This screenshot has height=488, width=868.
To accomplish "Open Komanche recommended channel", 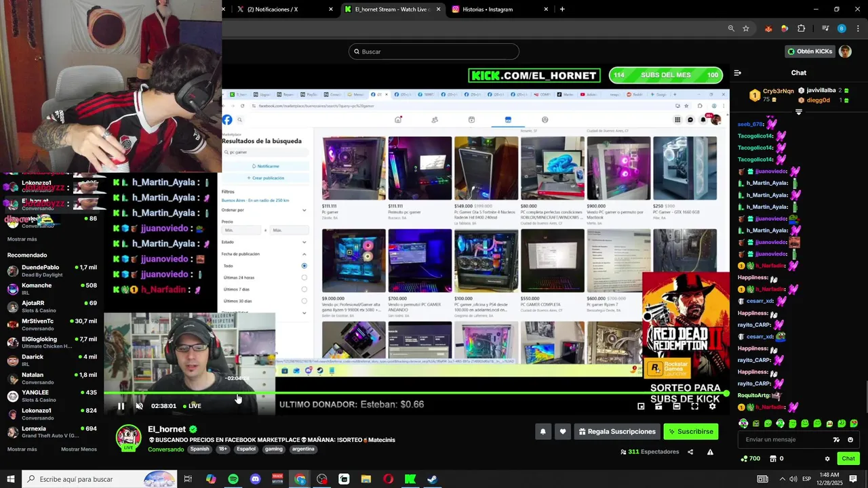I will (52, 289).
